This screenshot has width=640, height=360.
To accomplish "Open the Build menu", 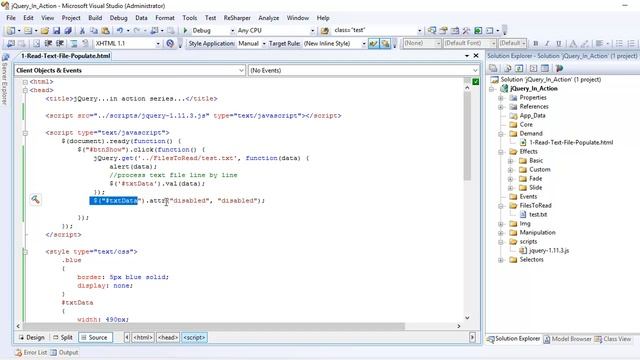I will click(95, 18).
